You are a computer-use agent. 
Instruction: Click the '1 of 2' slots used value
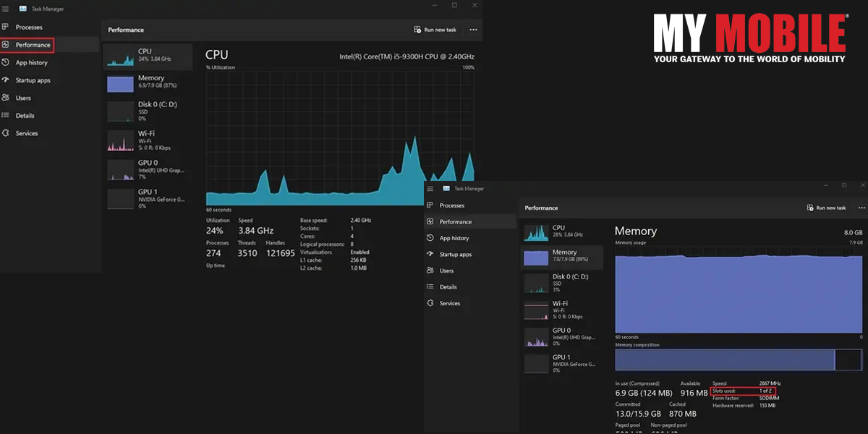pos(765,391)
